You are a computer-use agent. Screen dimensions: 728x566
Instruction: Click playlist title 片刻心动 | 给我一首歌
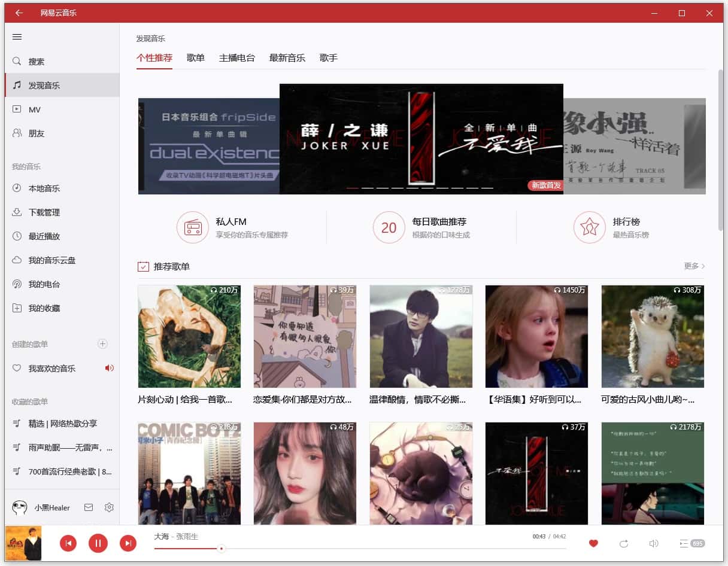point(185,399)
